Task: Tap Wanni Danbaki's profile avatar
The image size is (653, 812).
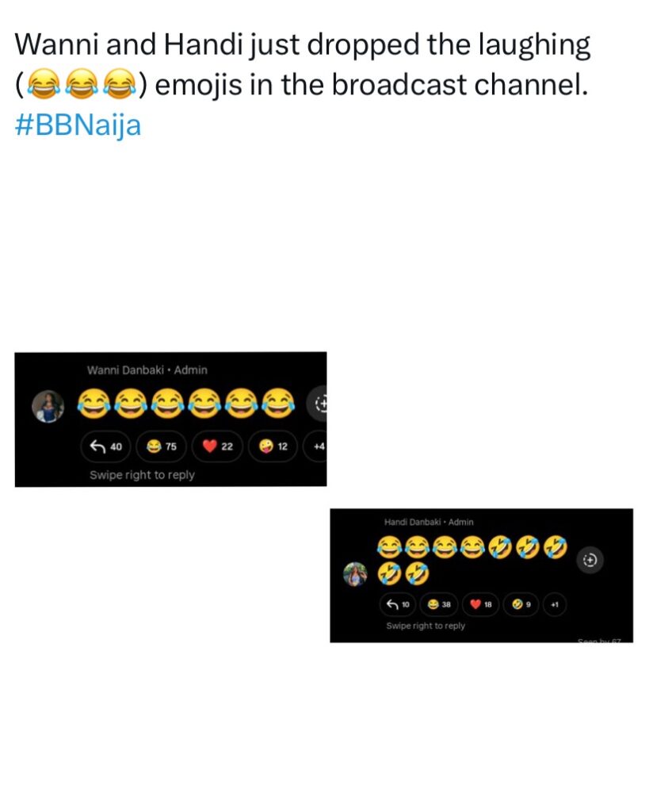Action: (48, 406)
